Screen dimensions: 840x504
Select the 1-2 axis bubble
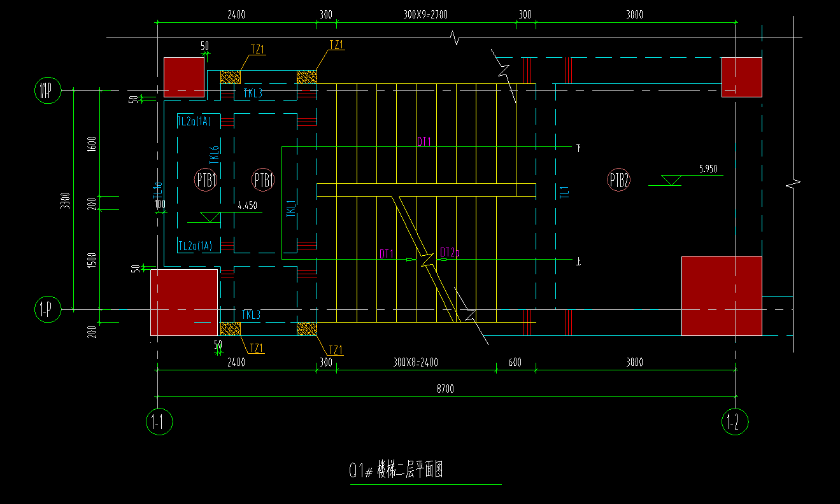point(735,421)
